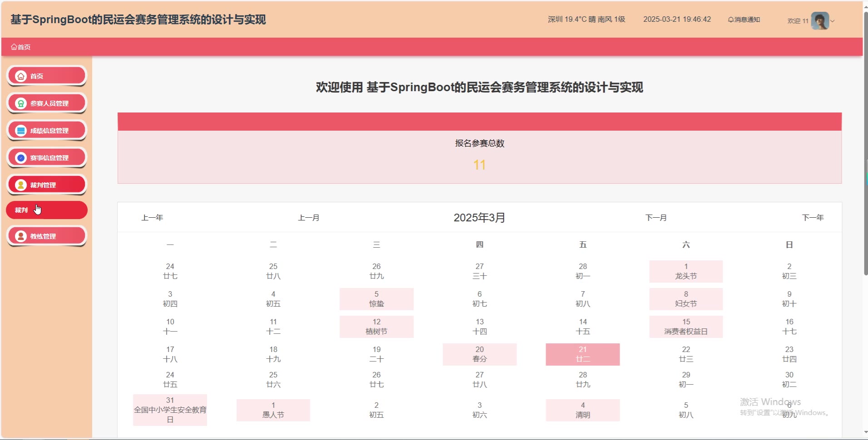Select calendar date 1 愚人节
This screenshot has width=868, height=440.
pyautogui.click(x=273, y=410)
